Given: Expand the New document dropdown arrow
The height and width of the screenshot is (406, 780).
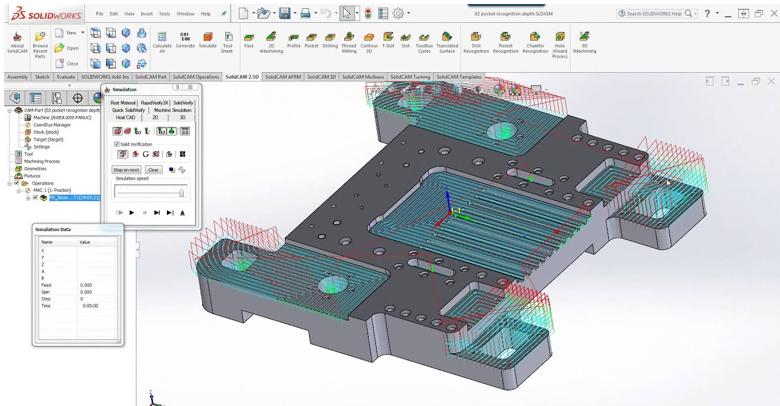Looking at the screenshot, I should click(x=83, y=33).
